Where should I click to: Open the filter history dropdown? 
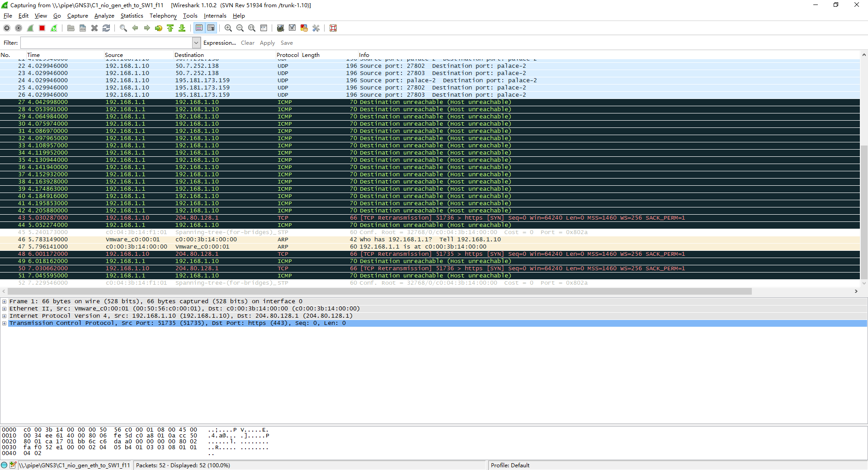196,43
